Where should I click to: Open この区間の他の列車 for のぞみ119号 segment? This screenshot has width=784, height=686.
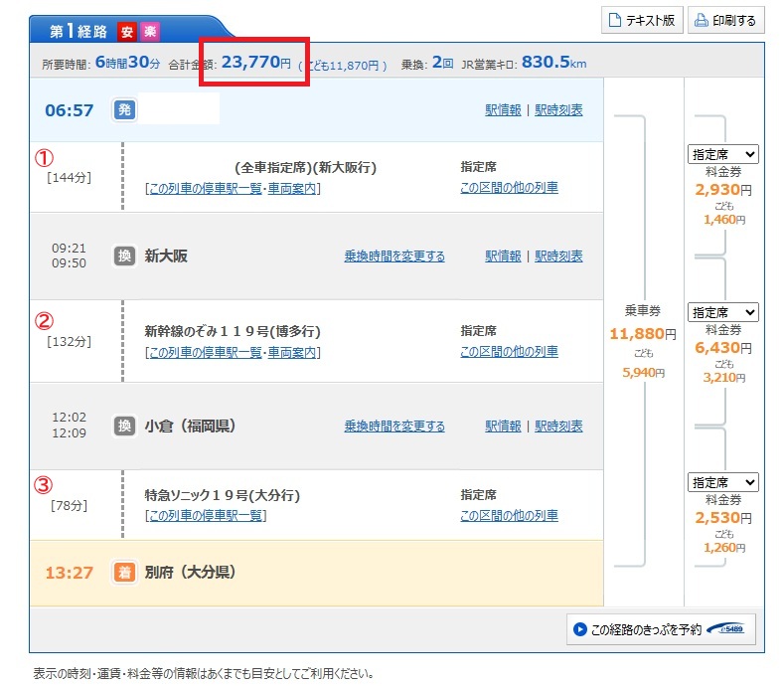[x=509, y=351]
